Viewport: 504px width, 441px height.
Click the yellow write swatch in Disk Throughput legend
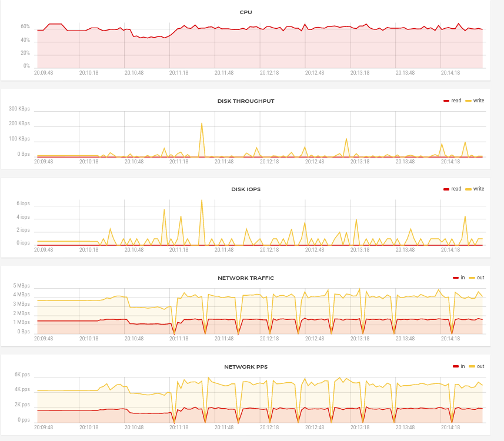[x=468, y=101]
